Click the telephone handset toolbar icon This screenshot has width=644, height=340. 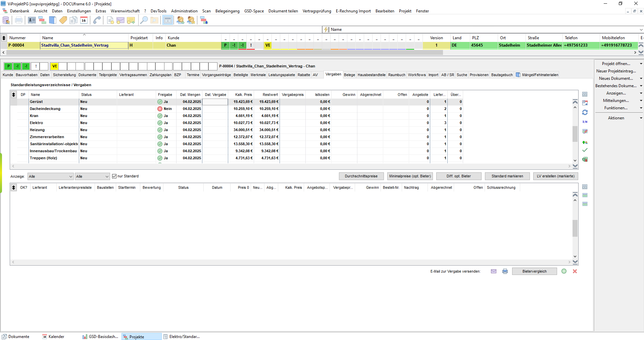[x=97, y=20]
